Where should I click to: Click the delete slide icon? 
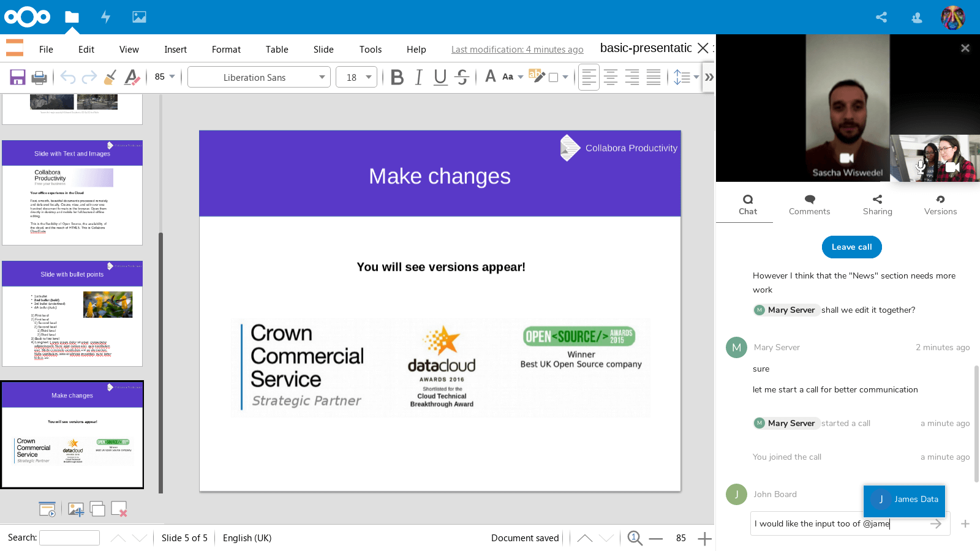(119, 509)
